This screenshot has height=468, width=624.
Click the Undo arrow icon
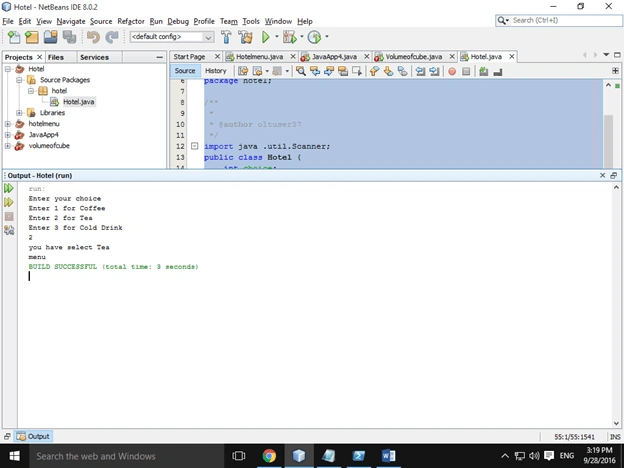click(x=93, y=37)
